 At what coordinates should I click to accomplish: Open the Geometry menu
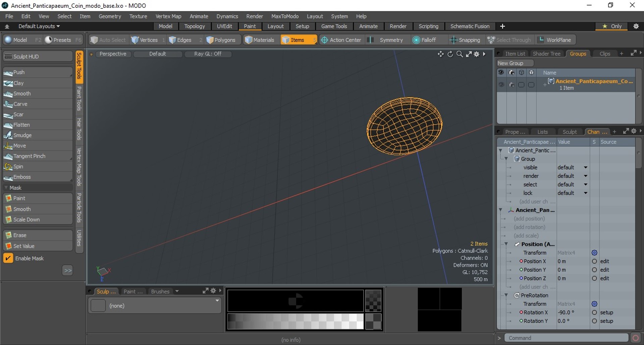pos(110,16)
